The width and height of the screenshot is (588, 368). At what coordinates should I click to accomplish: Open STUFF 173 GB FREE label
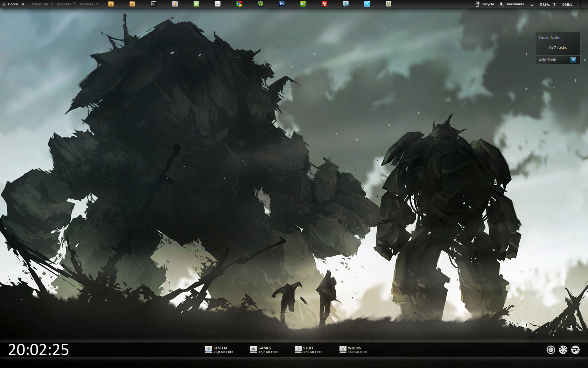[x=313, y=350]
